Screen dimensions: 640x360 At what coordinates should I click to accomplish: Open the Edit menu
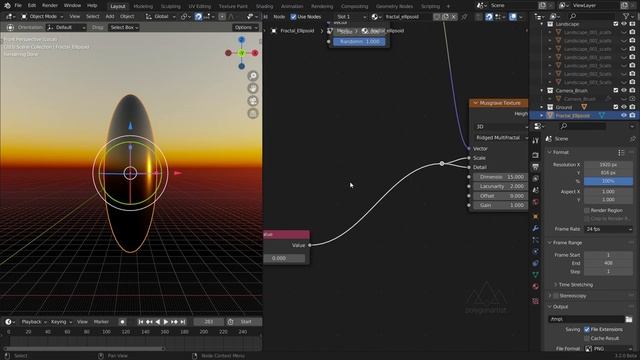(x=32, y=6)
